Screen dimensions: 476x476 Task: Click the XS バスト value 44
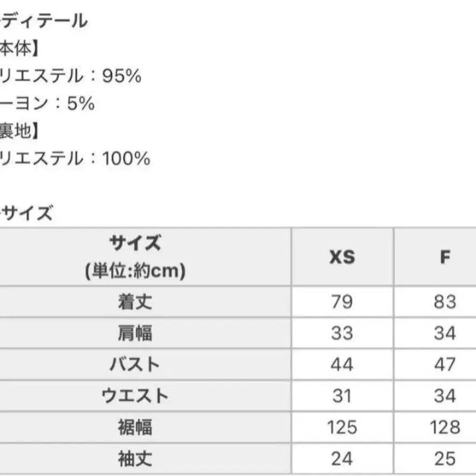(342, 365)
